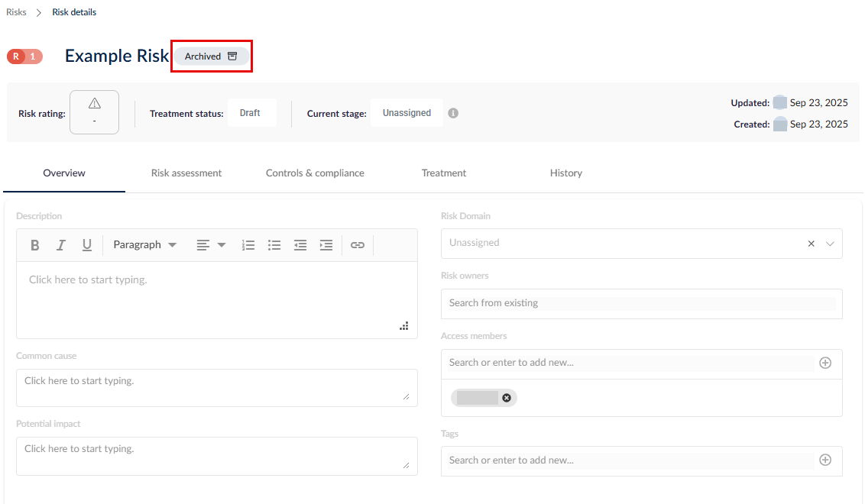Image resolution: width=865 pixels, height=504 pixels.
Task: Click the Current stage info icon
Action: coord(453,113)
